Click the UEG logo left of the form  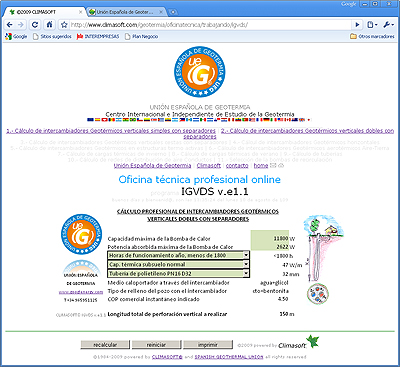(82, 234)
